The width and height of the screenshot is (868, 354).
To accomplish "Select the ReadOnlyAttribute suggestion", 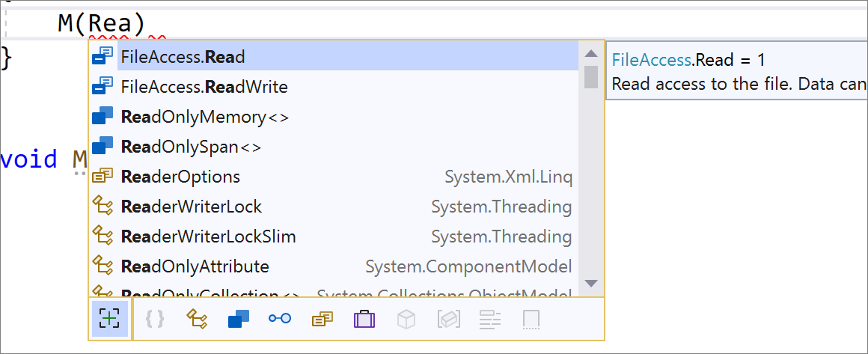I will [335, 266].
